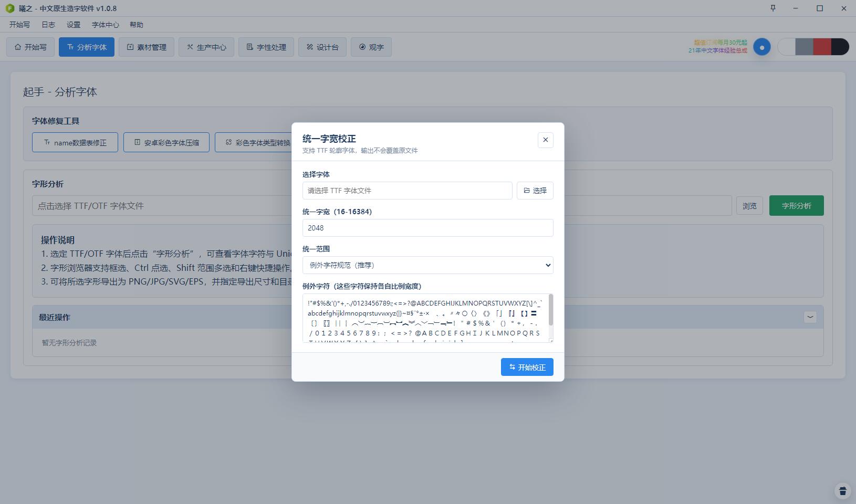Open the 字体中心 menu
This screenshot has width=856, height=504.
coord(105,25)
